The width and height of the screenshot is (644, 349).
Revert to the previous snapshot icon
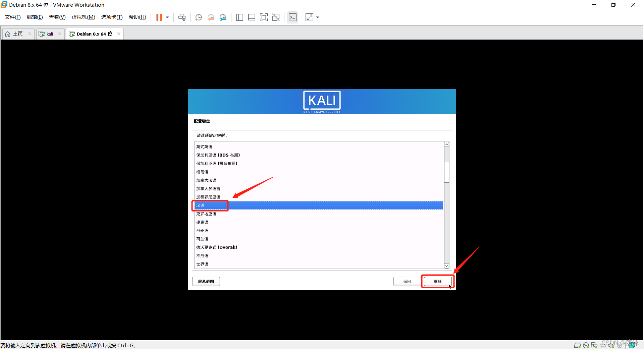[211, 17]
